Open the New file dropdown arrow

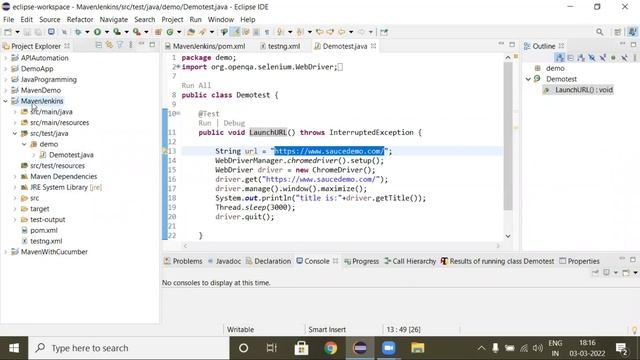pos(17,32)
